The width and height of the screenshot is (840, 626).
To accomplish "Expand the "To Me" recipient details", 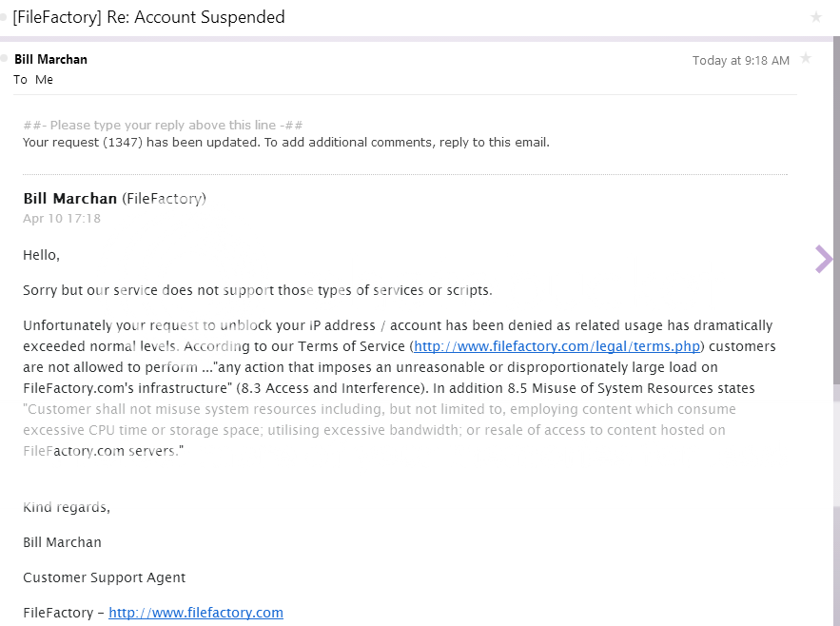I will (x=33, y=80).
